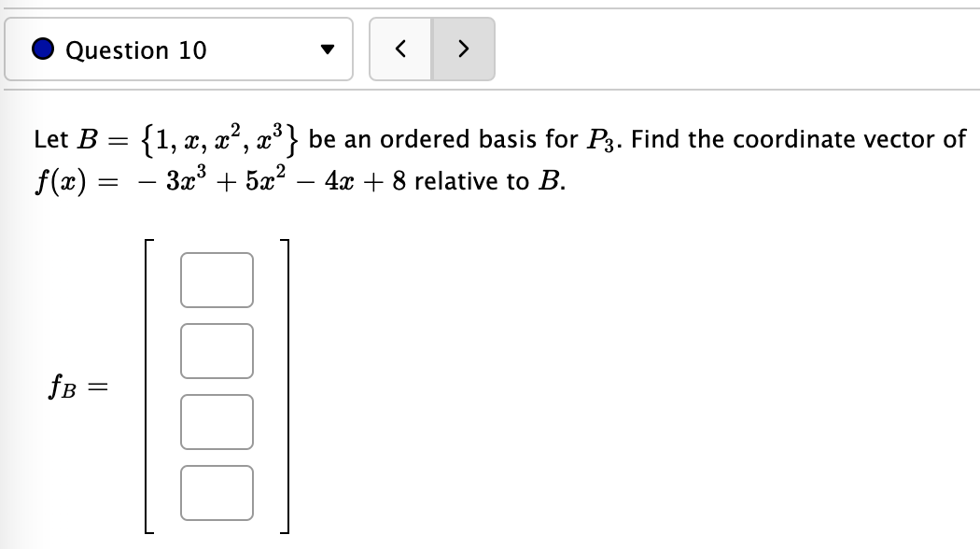Select the Question 10 label
This screenshot has width=980, height=549.
(135, 50)
